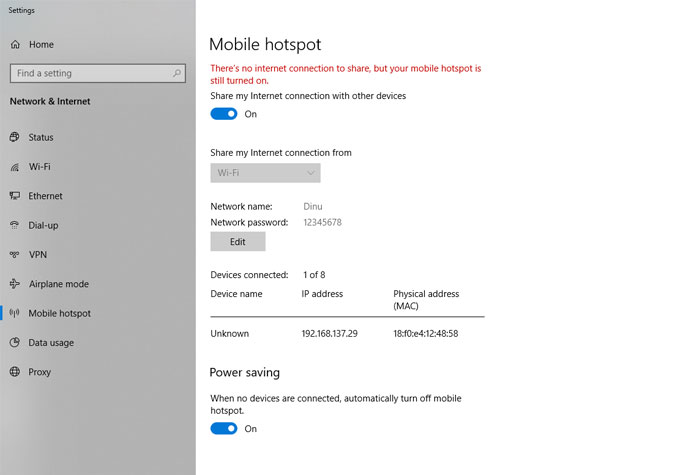The image size is (677, 475).
Task: Open the Ethernet settings page
Action: 45,196
